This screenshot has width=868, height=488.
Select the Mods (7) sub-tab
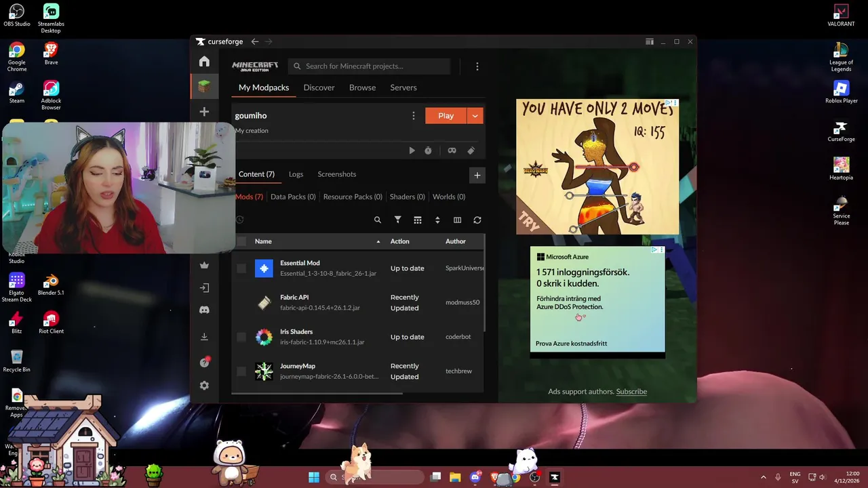[249, 197]
